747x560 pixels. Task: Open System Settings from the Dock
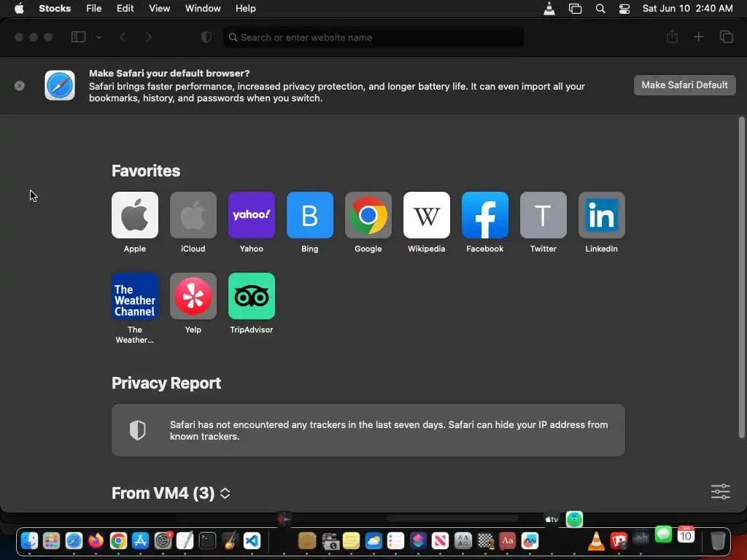click(163, 541)
